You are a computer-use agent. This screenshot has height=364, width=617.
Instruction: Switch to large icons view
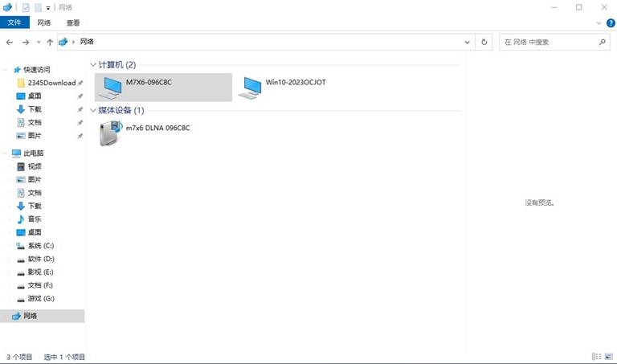pos(609,357)
